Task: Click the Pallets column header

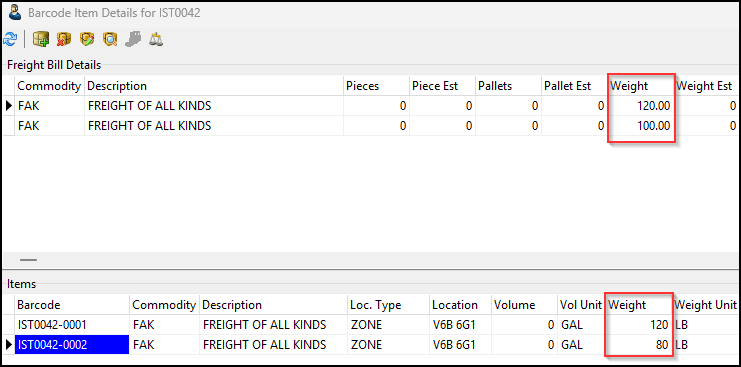Action: click(x=508, y=86)
